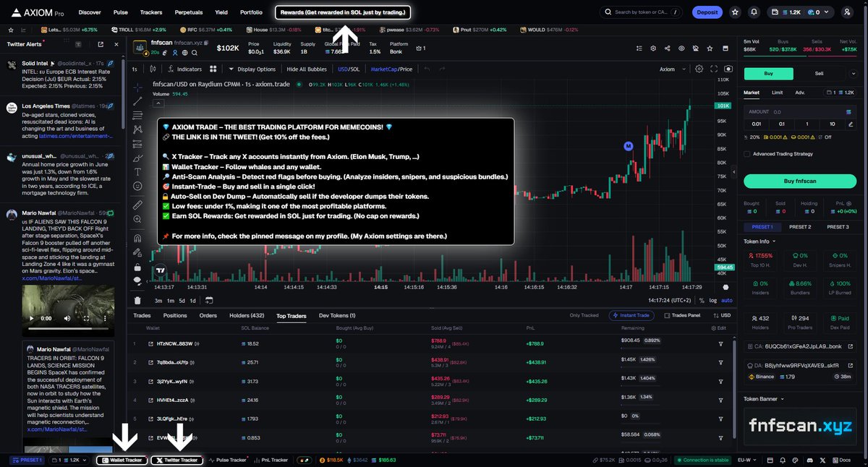Viewport: 868px width, 467px height.
Task: Toggle auto scale on chart
Action: (727, 300)
